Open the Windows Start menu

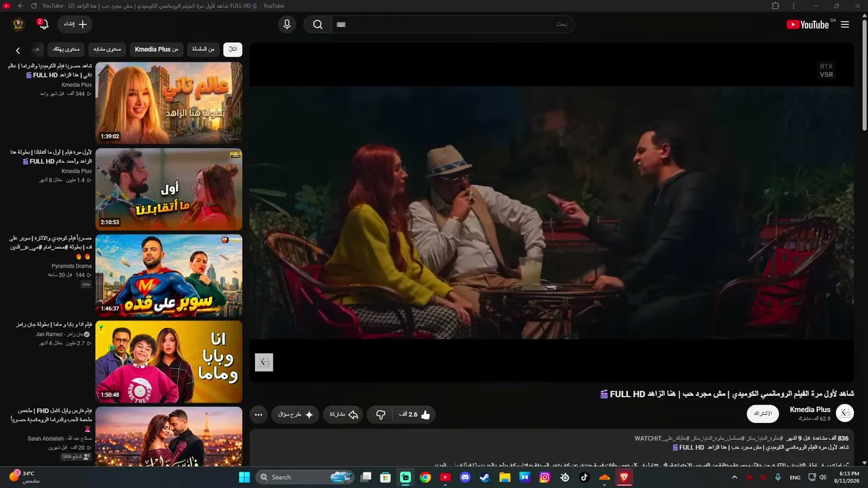pos(244,477)
